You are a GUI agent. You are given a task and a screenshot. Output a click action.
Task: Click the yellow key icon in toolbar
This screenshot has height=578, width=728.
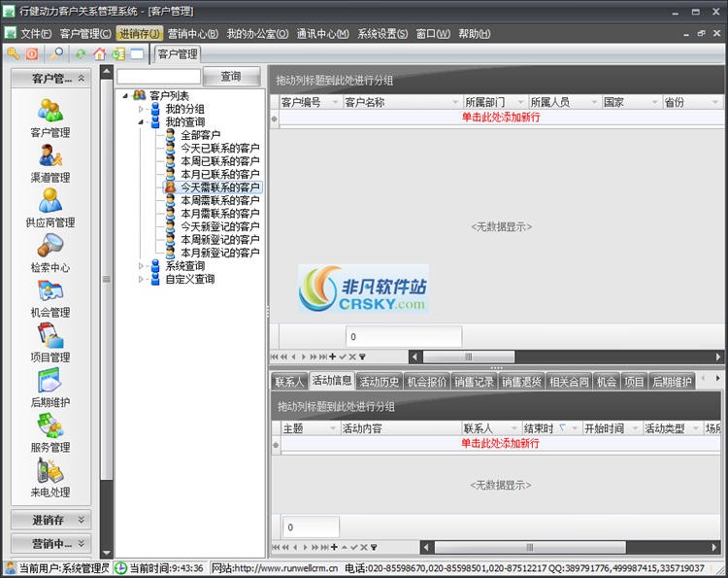click(13, 53)
